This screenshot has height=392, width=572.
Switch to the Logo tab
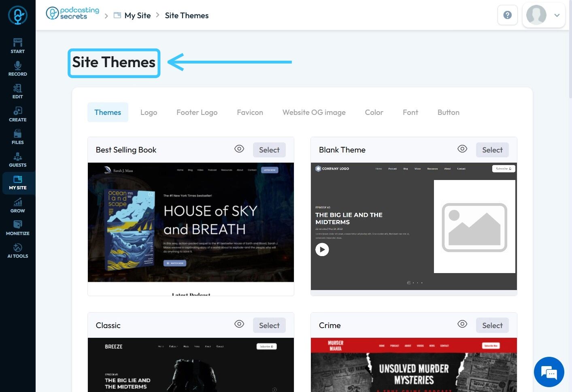[x=149, y=112]
